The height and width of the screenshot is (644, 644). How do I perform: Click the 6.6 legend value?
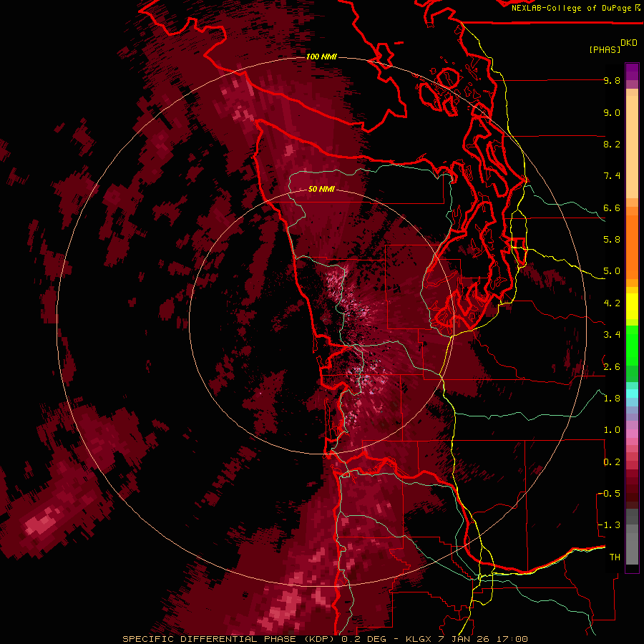tap(612, 208)
